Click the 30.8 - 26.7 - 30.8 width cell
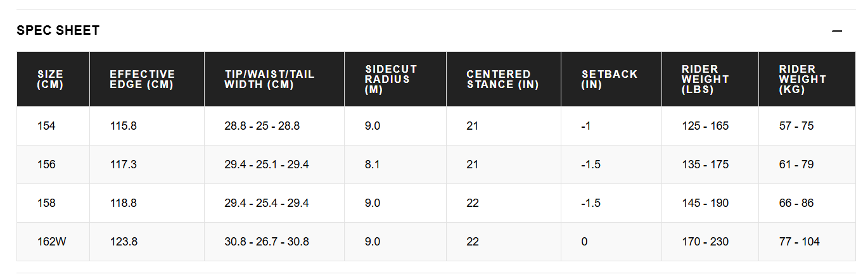 pyautogui.click(x=267, y=242)
